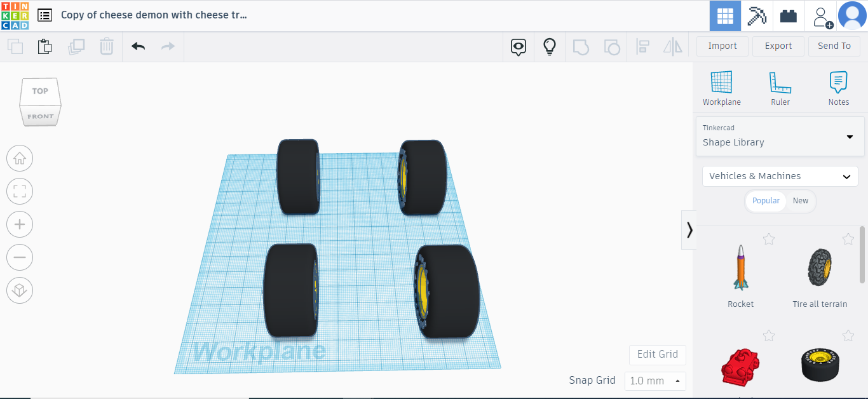Favorite the Tire all terrain star
This screenshot has width=868, height=399.
click(x=848, y=239)
